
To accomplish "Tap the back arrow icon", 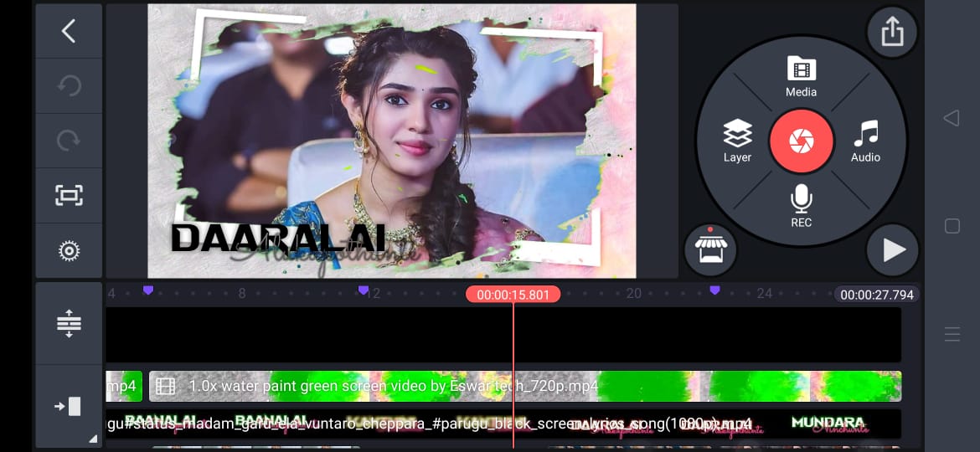I will [x=69, y=32].
